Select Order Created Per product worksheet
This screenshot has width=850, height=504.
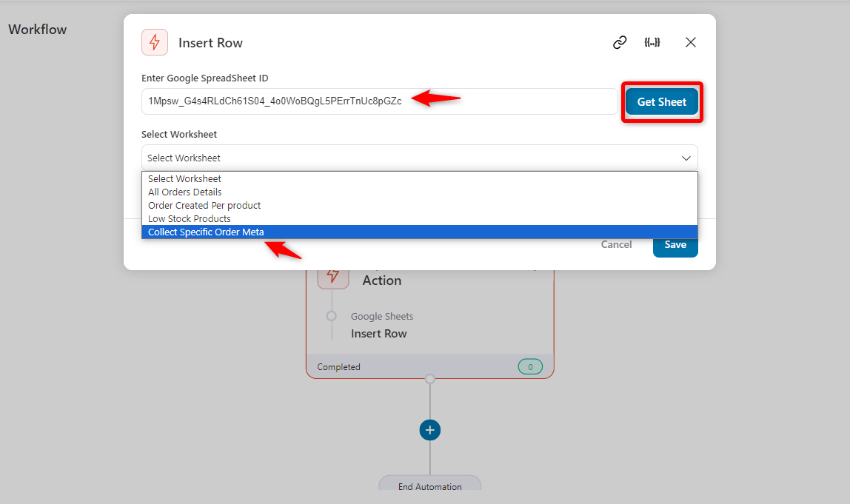[420, 206]
